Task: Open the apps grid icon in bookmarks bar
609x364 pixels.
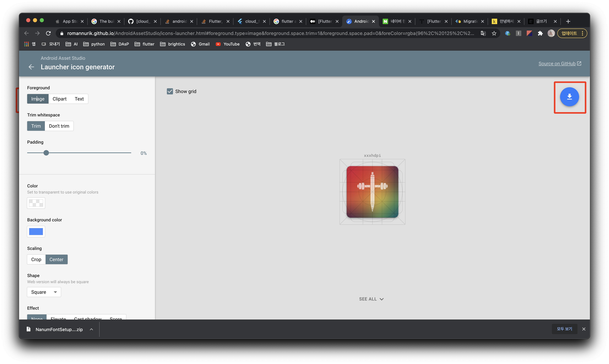Action: 27,44
